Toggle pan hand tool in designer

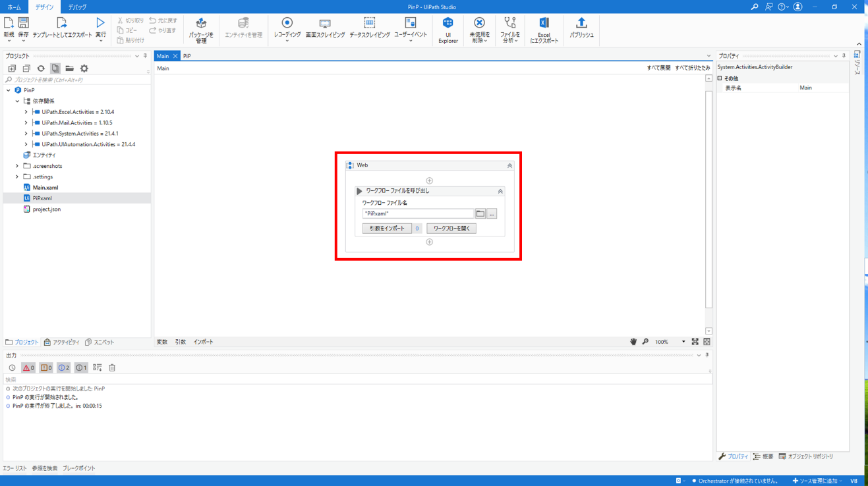(x=633, y=342)
